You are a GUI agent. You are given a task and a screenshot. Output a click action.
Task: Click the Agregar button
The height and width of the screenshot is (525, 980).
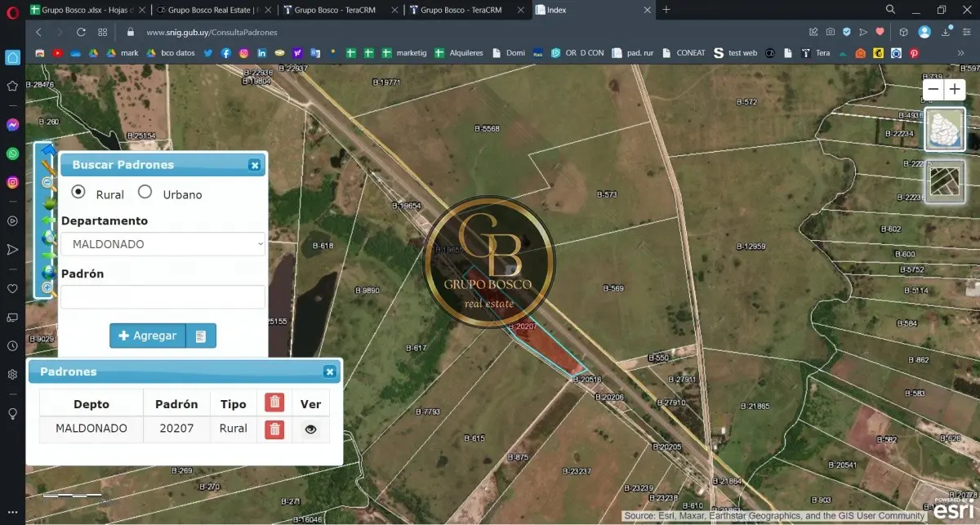point(148,336)
